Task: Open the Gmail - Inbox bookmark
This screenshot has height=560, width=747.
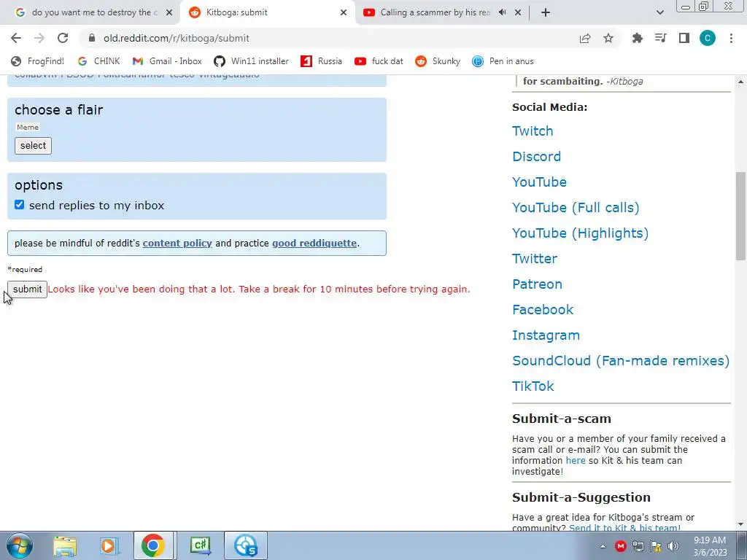Action: [x=167, y=61]
